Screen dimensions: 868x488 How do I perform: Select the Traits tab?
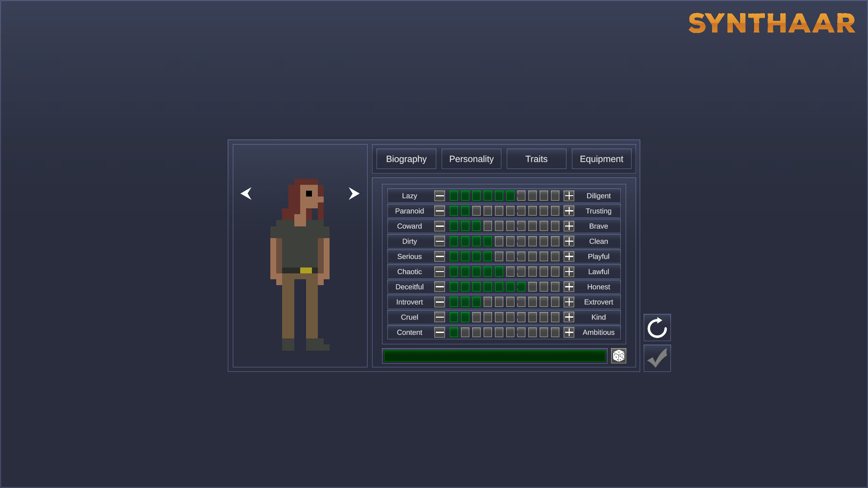pos(536,159)
